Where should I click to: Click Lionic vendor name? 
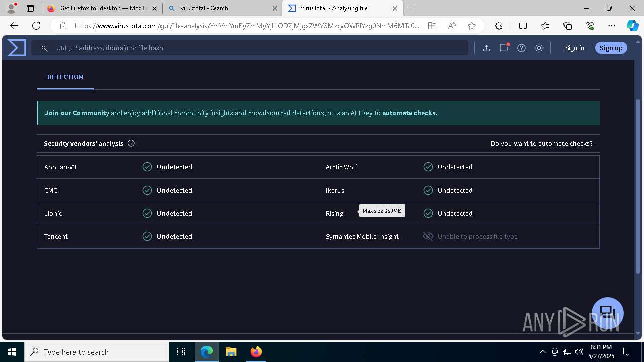53,213
